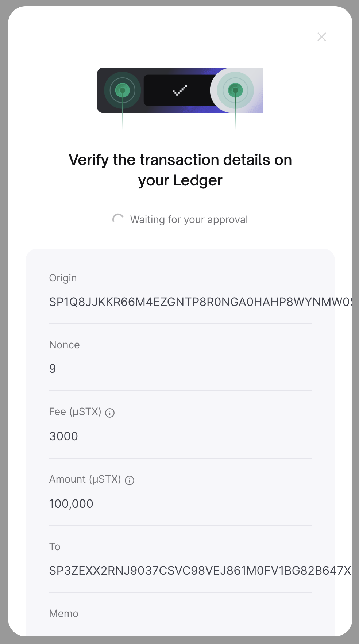Viewport: 359px width, 644px height.
Task: Click the To field label
Action: pyautogui.click(x=54, y=547)
